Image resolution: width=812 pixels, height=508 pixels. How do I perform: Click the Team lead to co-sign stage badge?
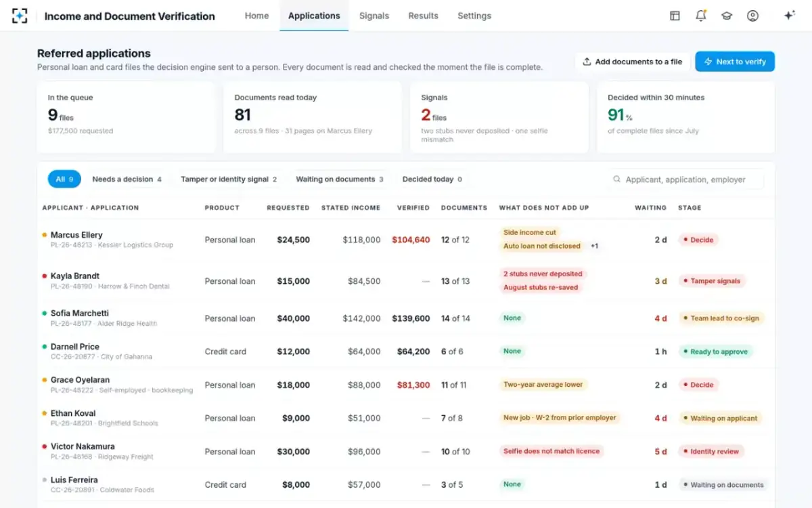[x=721, y=318]
